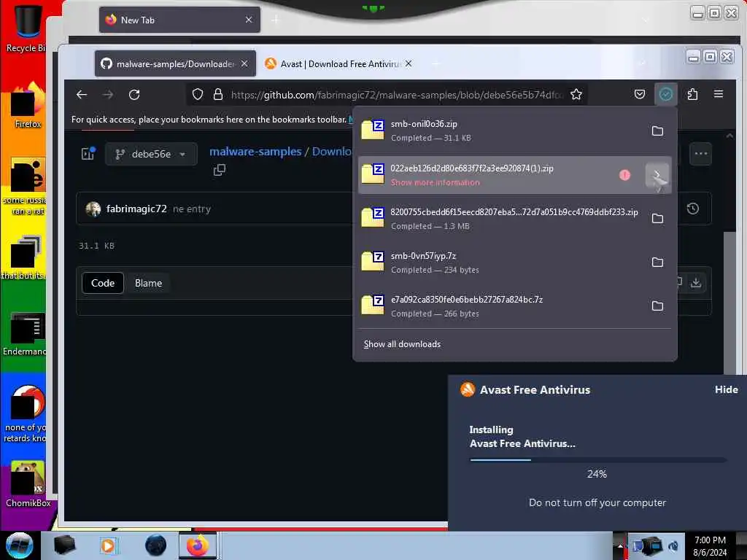This screenshot has height=560, width=747.
Task: Hide the Avast Free Antivirus installer popup
Action: 726,389
